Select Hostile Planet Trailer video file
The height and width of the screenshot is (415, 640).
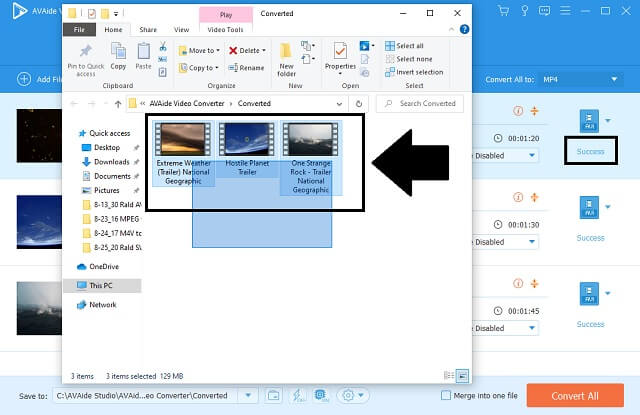click(x=247, y=149)
